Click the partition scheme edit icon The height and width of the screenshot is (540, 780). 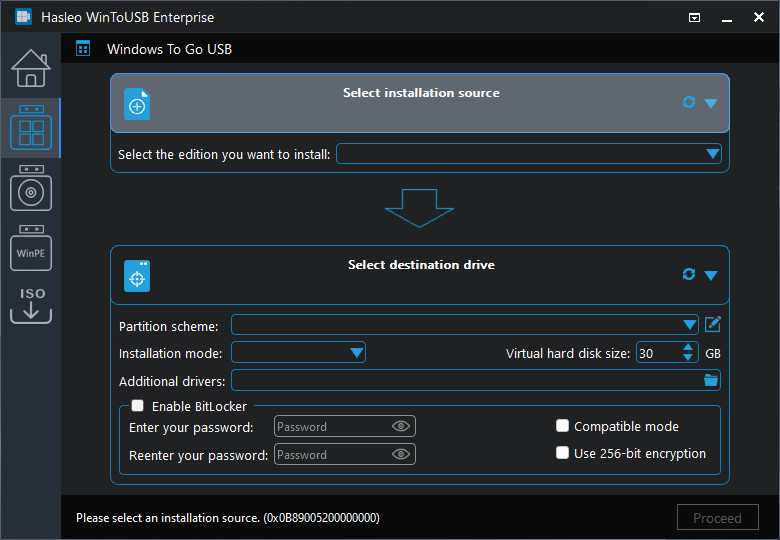712,324
